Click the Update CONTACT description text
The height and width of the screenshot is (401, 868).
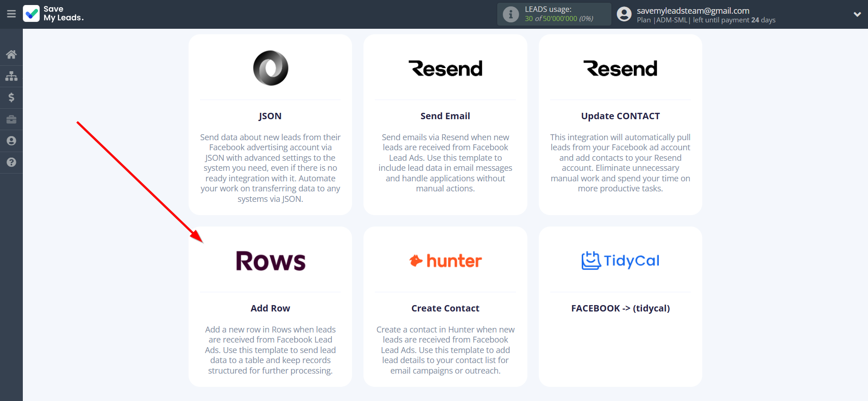point(621,163)
